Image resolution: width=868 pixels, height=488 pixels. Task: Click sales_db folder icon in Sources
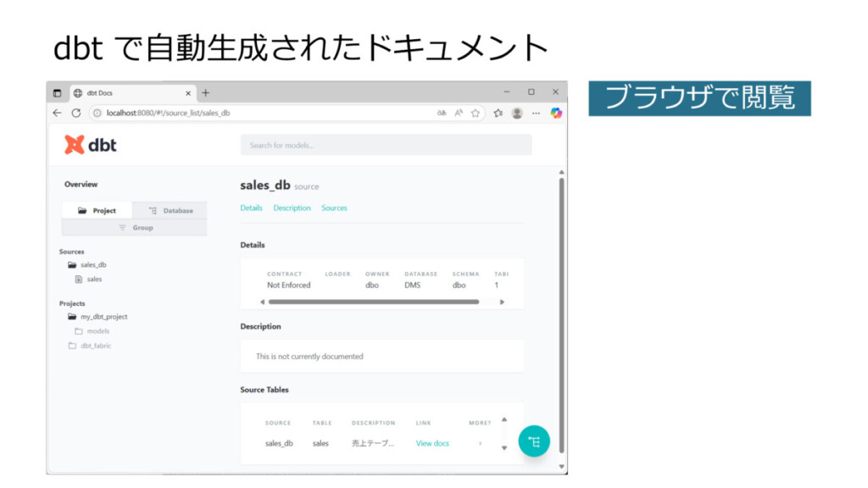point(72,265)
